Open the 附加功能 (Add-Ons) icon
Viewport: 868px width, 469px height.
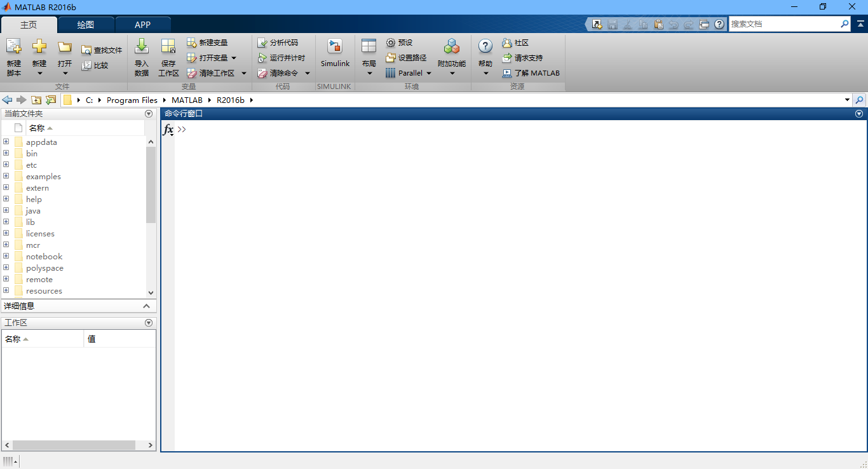pos(452,47)
